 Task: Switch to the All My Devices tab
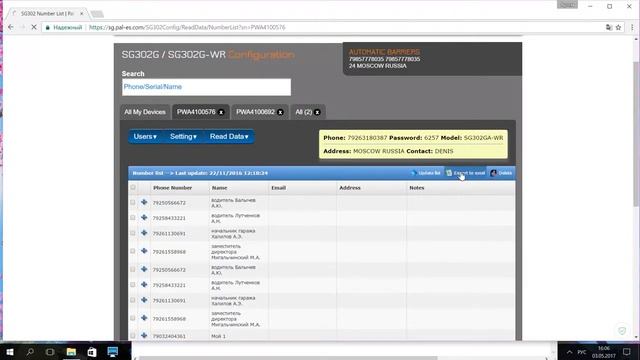point(145,112)
